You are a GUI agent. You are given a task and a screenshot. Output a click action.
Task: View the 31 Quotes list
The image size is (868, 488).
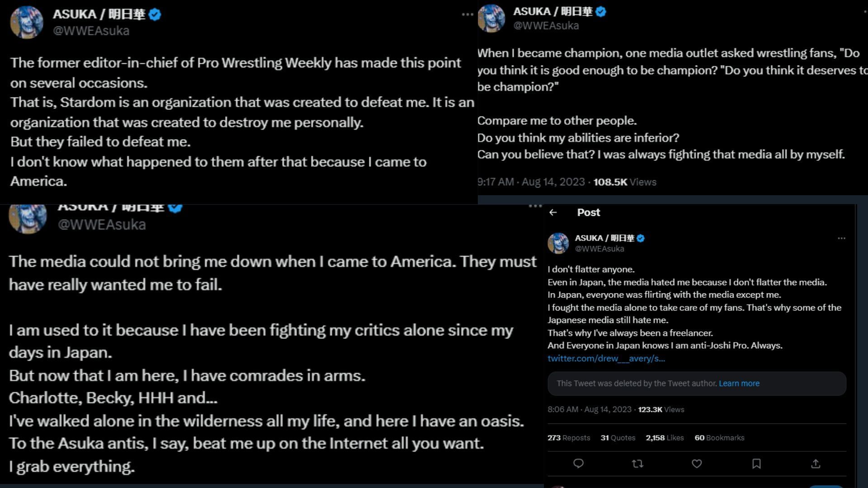coord(618,437)
